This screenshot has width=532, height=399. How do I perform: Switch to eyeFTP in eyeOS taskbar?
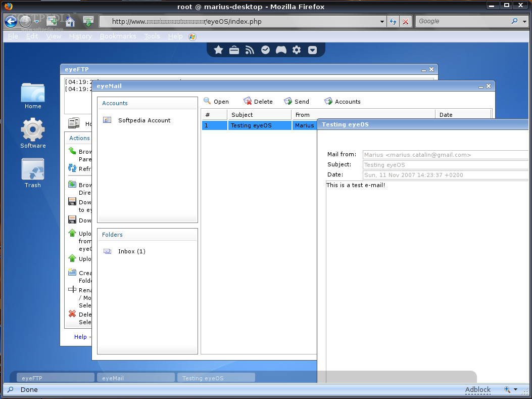pyautogui.click(x=55, y=378)
